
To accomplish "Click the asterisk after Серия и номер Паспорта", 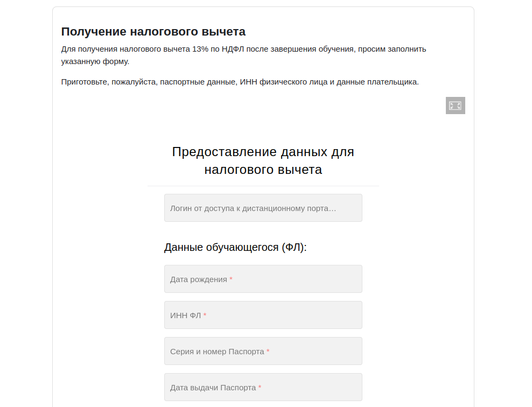I will tap(268, 352).
